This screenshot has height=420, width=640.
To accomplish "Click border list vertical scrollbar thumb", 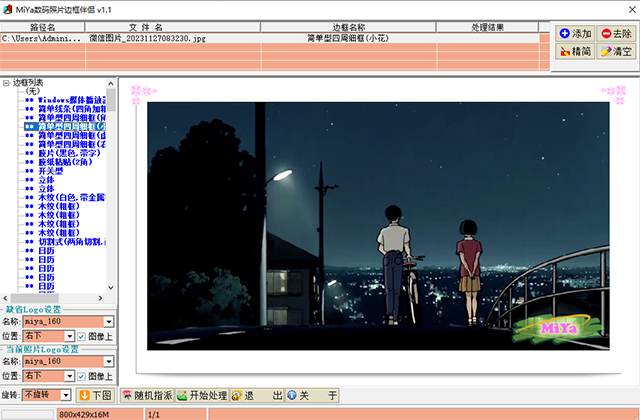I will 111,100.
